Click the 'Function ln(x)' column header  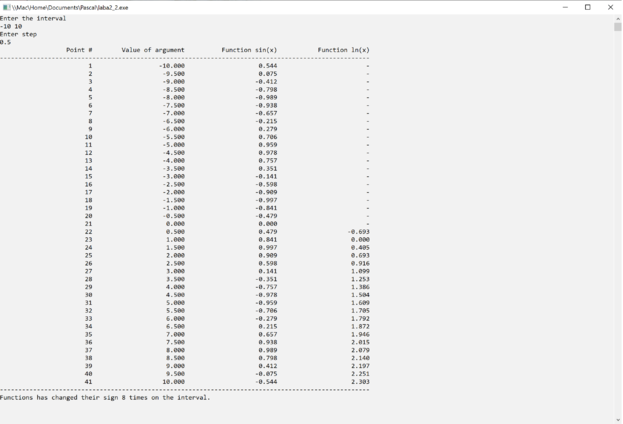point(343,50)
